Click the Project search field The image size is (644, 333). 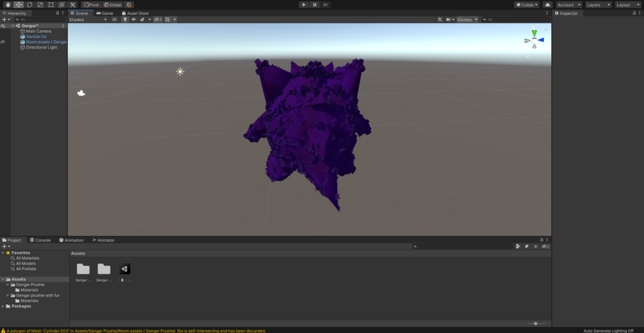tap(463, 247)
